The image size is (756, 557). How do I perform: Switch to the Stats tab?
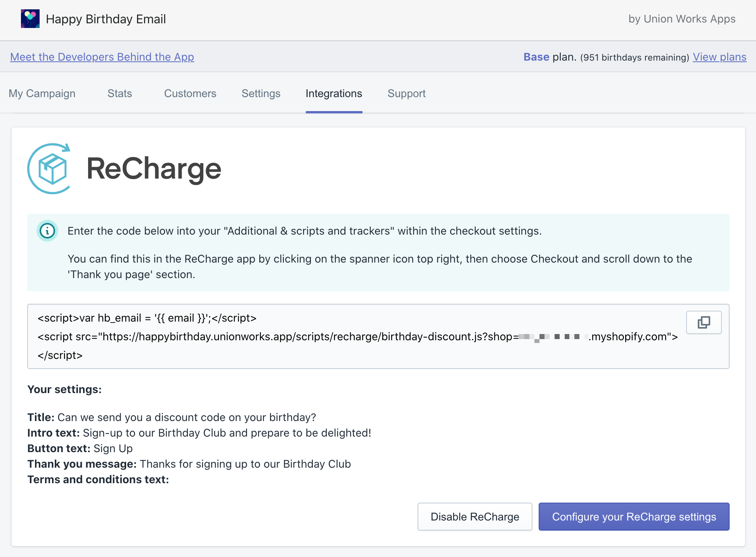[120, 94]
